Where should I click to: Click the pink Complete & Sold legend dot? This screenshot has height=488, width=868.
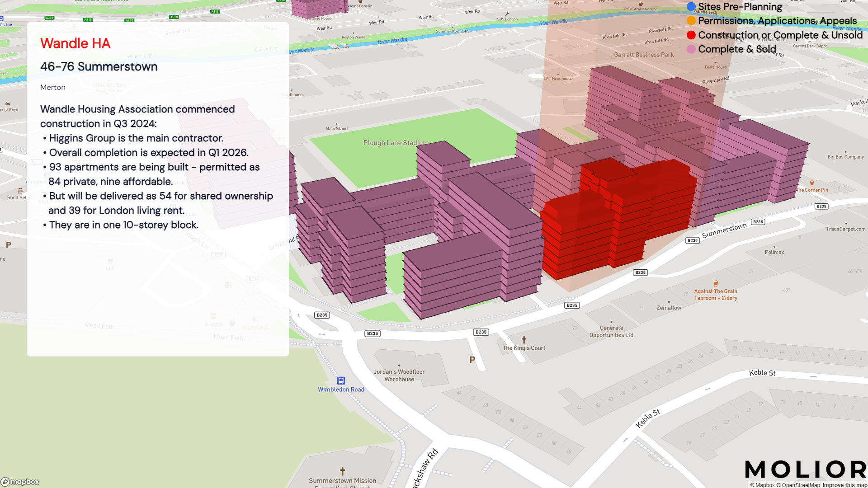691,49
